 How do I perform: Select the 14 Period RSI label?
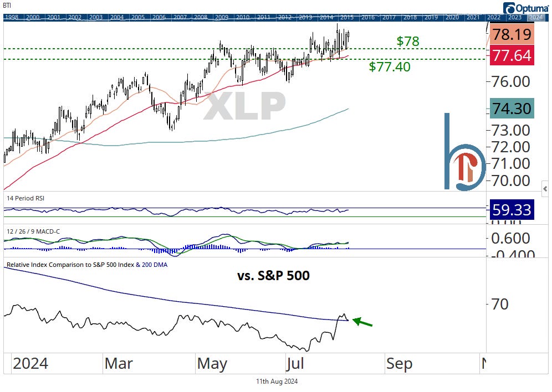coord(25,198)
